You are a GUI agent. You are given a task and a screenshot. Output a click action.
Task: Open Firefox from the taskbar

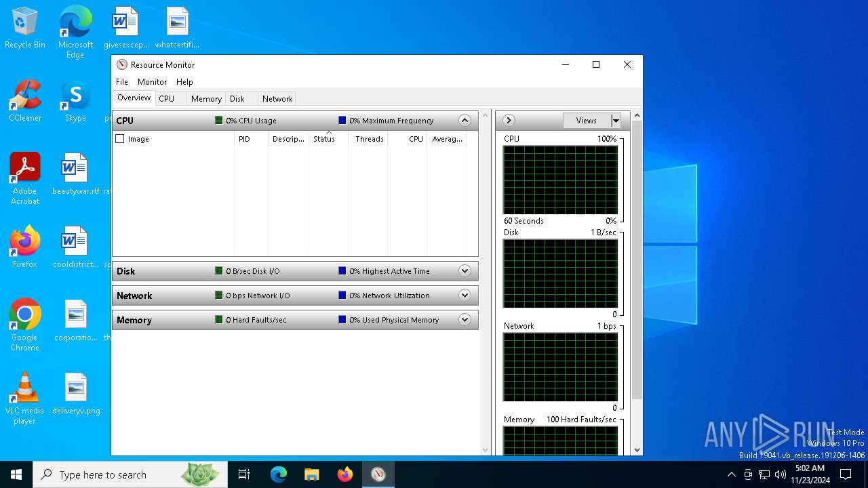tap(345, 474)
